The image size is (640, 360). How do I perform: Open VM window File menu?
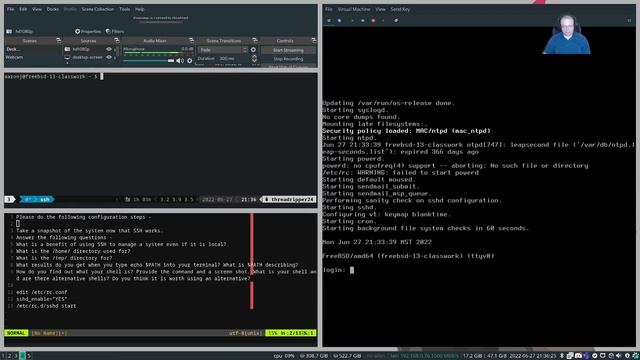(329, 9)
